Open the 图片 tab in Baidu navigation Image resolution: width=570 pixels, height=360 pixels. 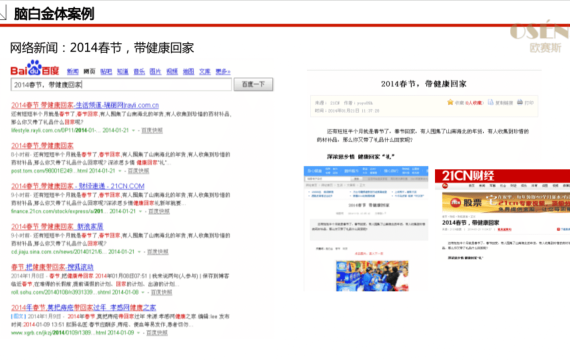point(155,72)
